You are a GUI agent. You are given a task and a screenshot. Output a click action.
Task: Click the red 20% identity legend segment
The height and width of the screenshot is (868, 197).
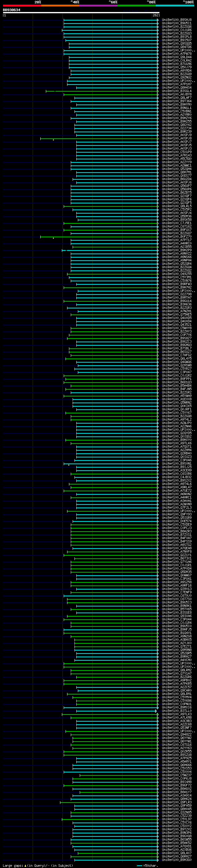point(22,6)
